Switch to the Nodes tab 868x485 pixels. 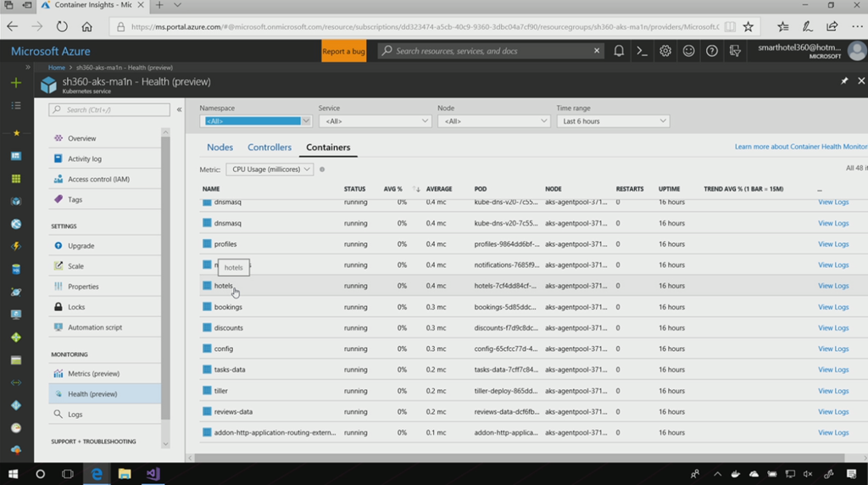[220, 148]
